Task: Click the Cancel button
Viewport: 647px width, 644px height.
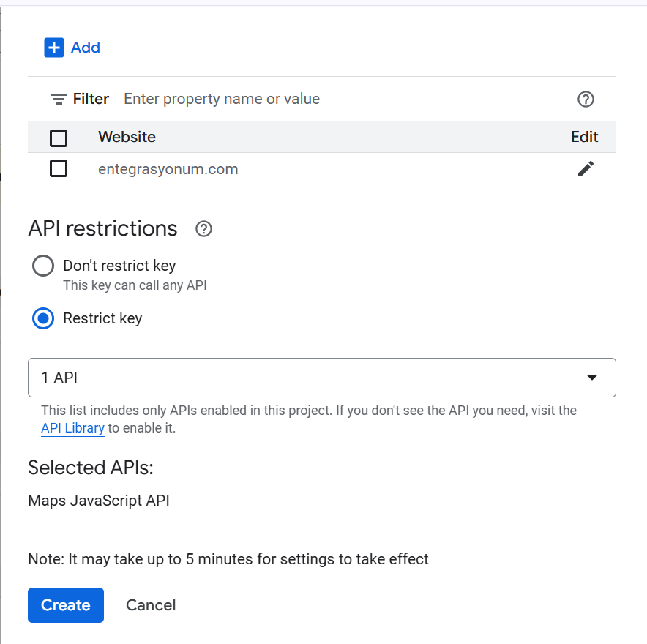Action: click(x=151, y=605)
